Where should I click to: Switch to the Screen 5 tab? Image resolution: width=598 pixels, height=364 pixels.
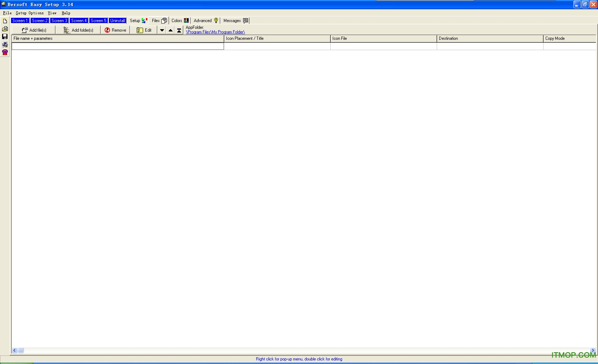pyautogui.click(x=98, y=21)
